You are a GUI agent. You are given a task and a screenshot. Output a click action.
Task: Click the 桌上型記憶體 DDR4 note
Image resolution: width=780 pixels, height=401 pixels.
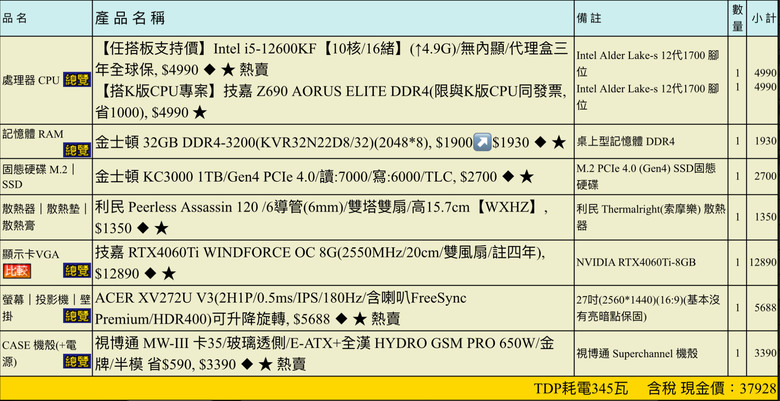[x=626, y=142]
